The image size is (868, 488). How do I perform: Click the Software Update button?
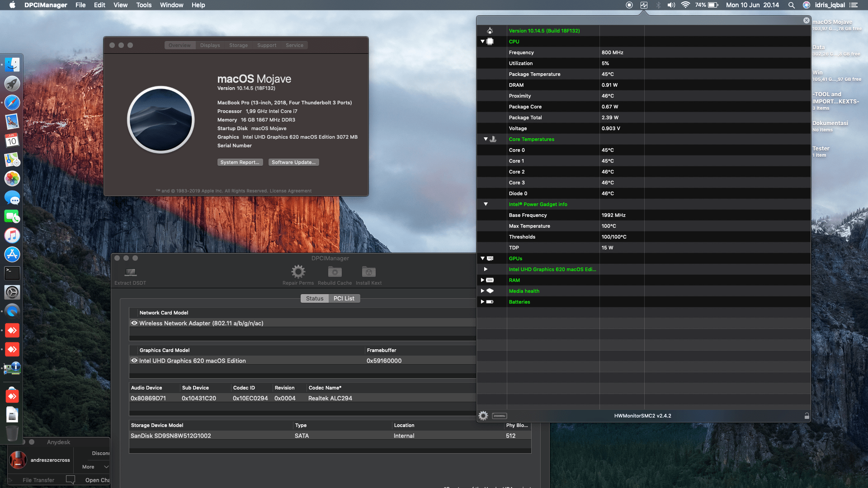tap(293, 162)
